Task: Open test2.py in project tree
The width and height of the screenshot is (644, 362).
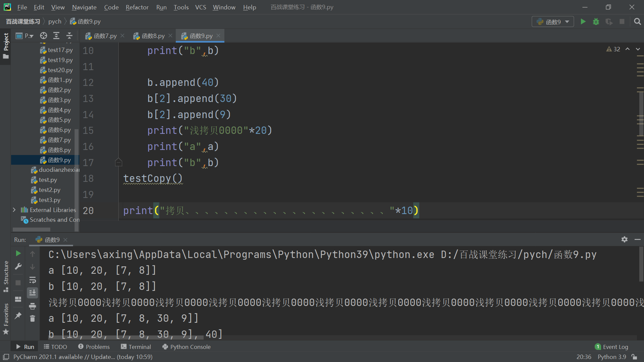Action: (x=46, y=190)
